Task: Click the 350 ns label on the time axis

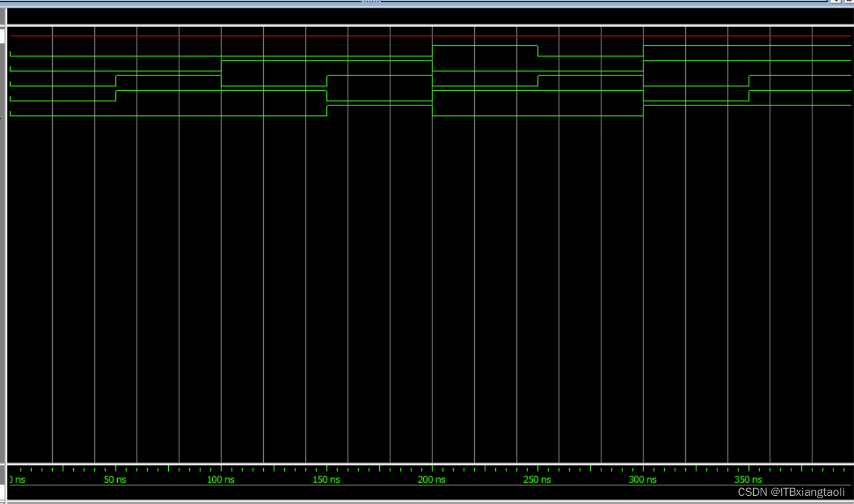Action: [x=748, y=479]
